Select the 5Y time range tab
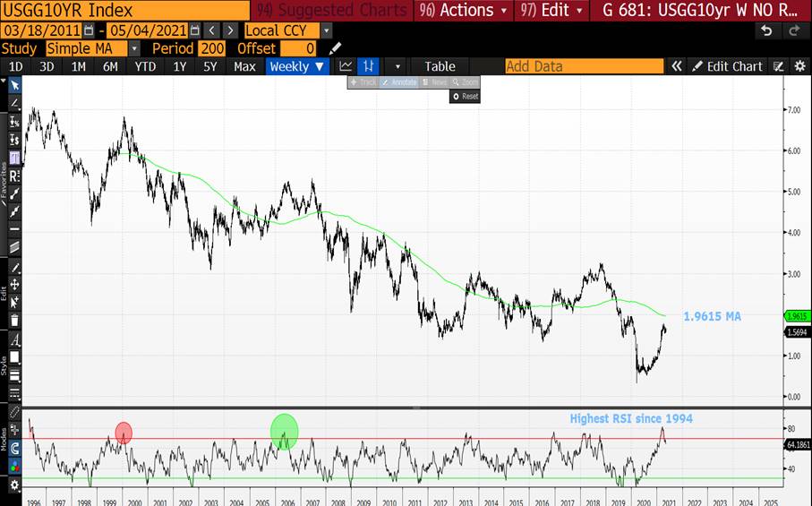The width and height of the screenshot is (812, 506). click(209, 66)
